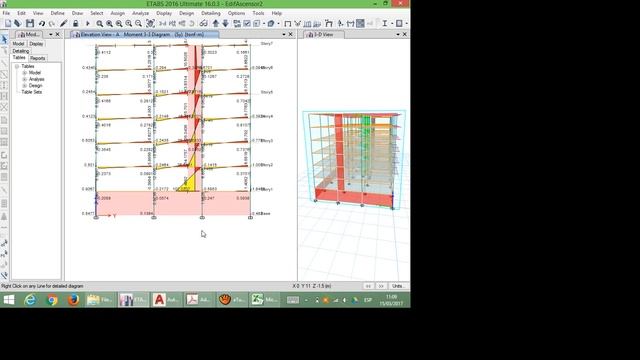Open Elevation View window dropdown arrow
Viewport: 640px width, 360px height.
[x=284, y=35]
